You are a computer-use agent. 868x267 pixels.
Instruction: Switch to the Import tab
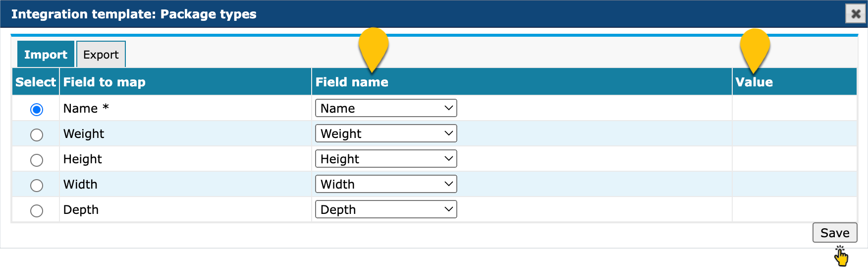[x=46, y=55]
